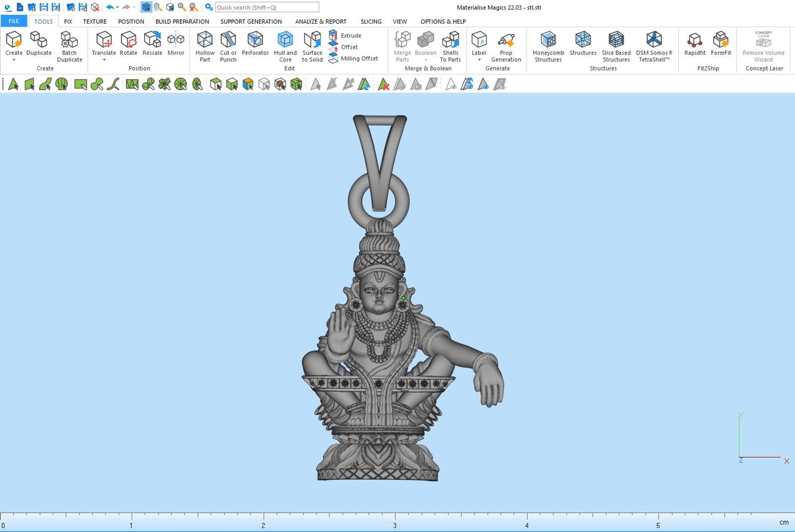This screenshot has width=795, height=532.
Task: Open the FormFit tool
Action: pos(721,43)
